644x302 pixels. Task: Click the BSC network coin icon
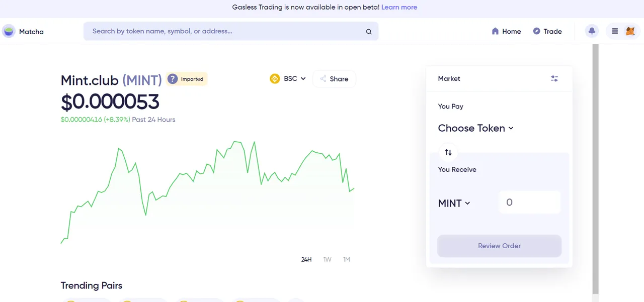point(275,79)
